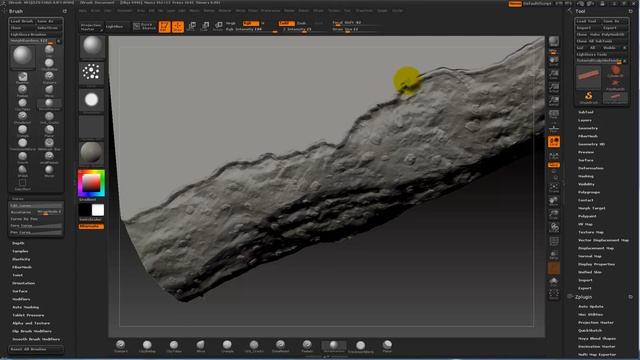Select DamStandard brush in bottom shelf

coord(280,346)
